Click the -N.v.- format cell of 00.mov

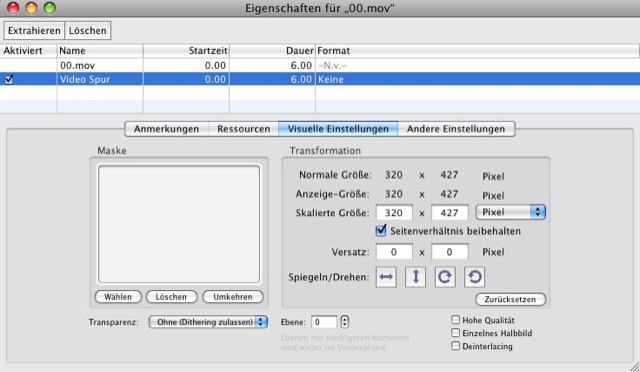pos(333,65)
